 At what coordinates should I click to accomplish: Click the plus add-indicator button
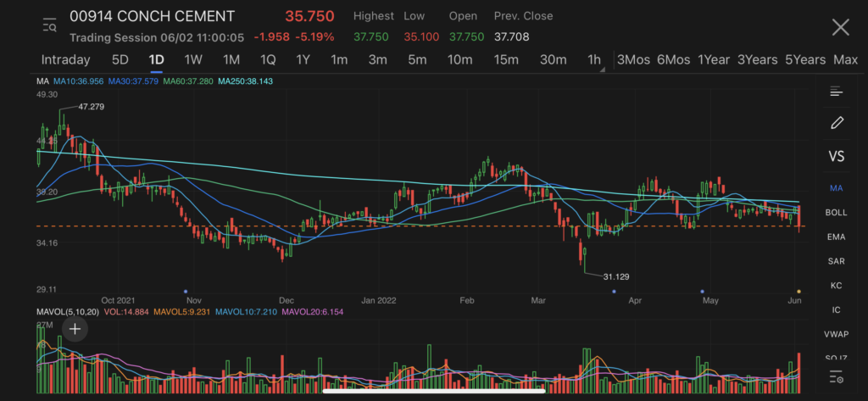click(x=75, y=329)
